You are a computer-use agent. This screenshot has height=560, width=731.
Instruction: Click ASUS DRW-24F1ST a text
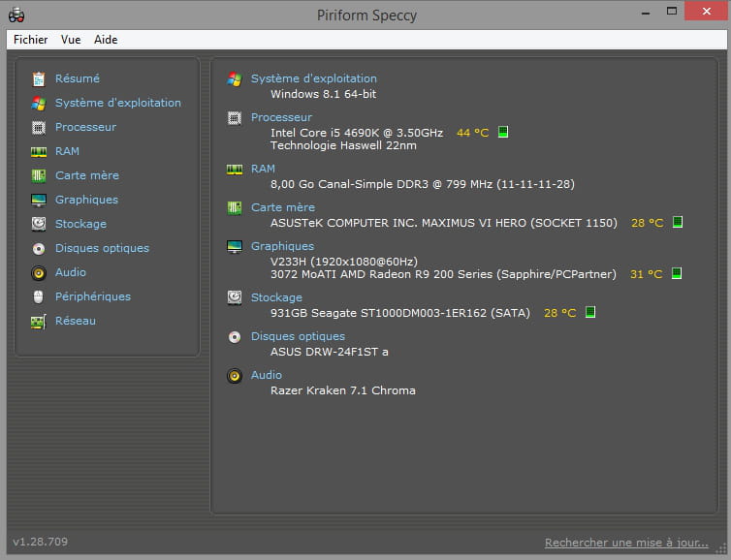(x=329, y=352)
